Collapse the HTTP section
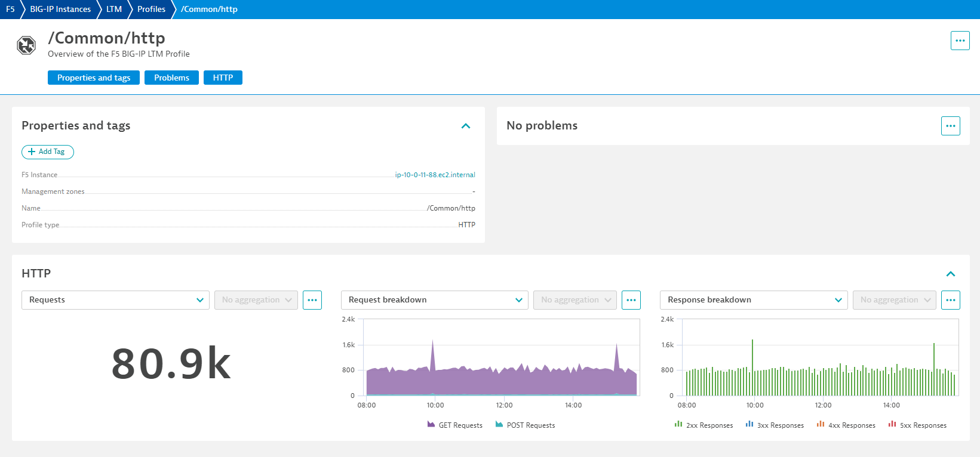 click(951, 274)
